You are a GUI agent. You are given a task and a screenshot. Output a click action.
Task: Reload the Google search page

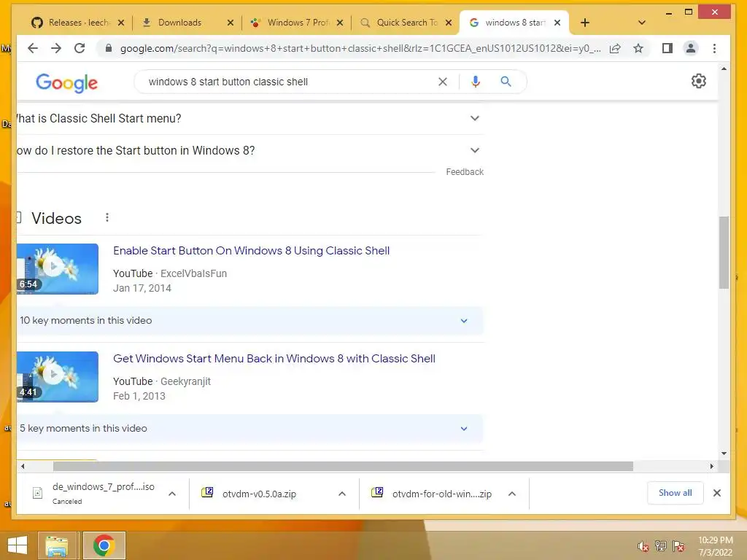tap(80, 48)
